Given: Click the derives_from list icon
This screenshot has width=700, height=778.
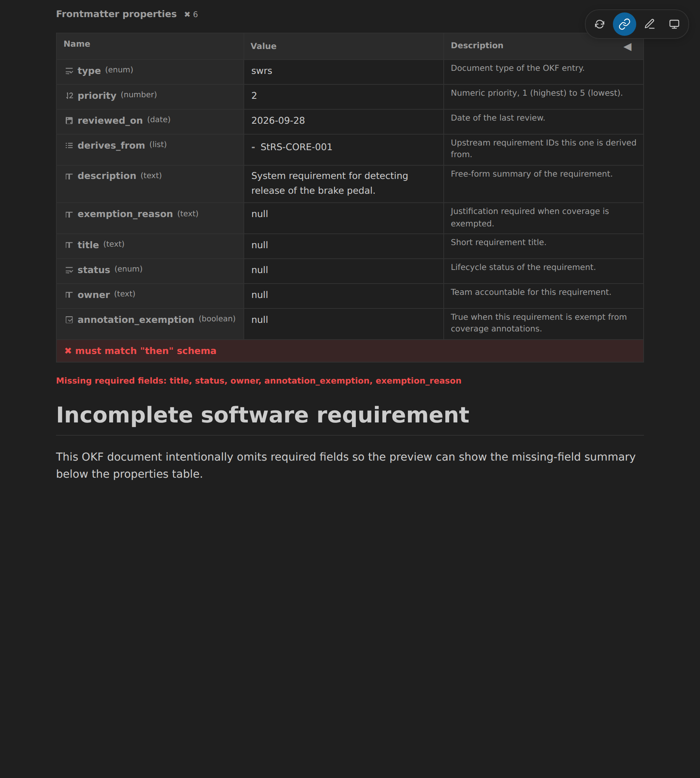Looking at the screenshot, I should point(69,145).
